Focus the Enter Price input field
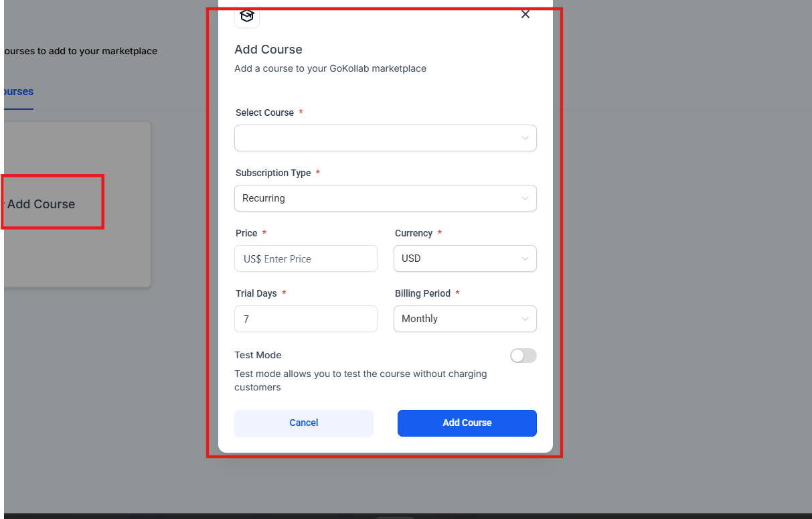Viewport: 812px width, 519px height. [315, 258]
